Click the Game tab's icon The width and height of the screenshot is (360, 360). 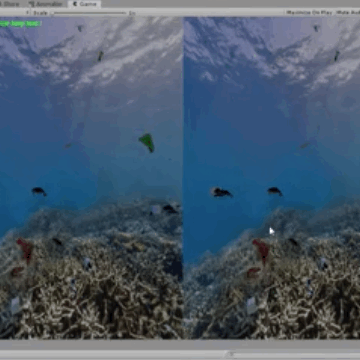click(x=75, y=4)
